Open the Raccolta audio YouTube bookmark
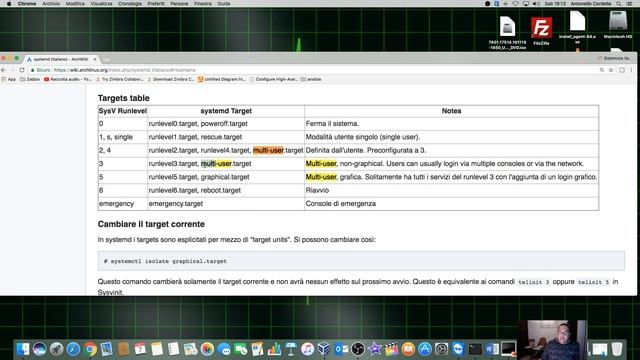Viewport: 640px width, 360px height. (68, 79)
